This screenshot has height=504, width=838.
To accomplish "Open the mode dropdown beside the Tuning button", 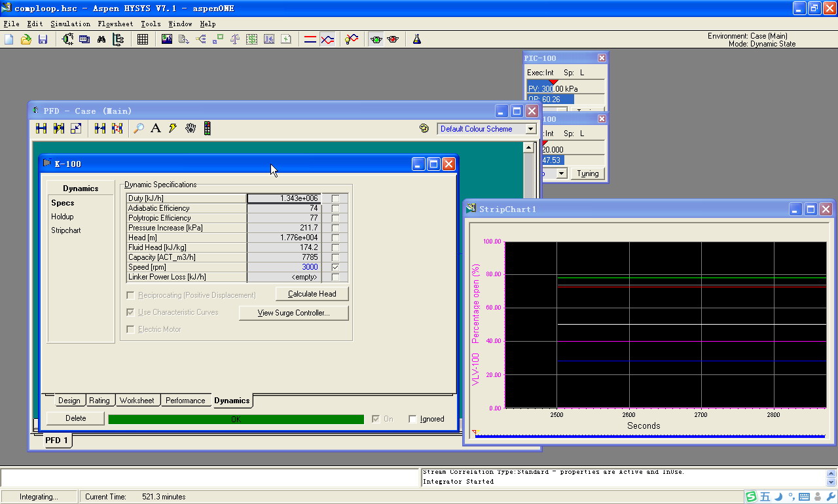I will pos(561,173).
